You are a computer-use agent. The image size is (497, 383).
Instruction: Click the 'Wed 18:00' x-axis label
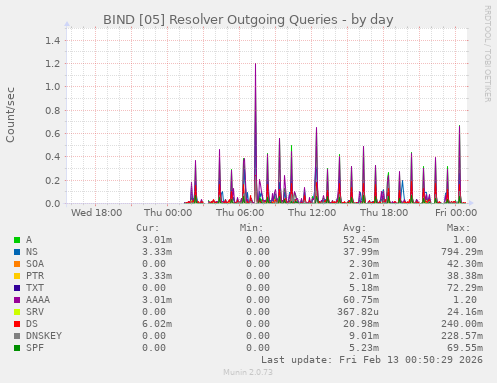(x=97, y=213)
